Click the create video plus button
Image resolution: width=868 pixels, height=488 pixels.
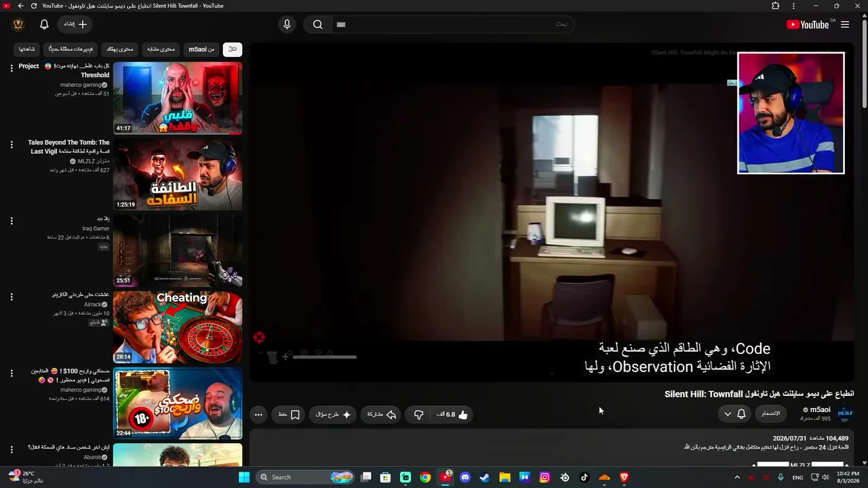pyautogui.click(x=75, y=24)
